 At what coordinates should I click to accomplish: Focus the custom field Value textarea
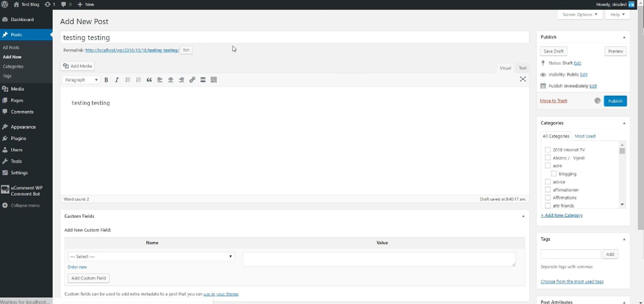click(x=379, y=259)
